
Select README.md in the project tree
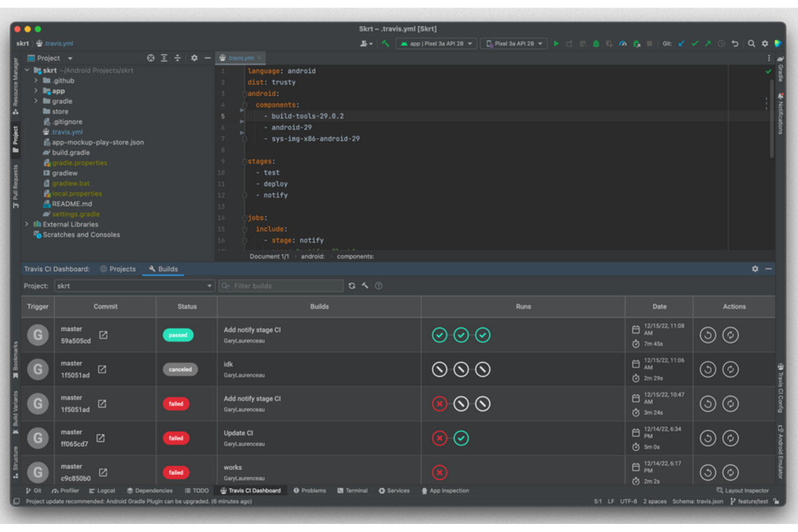point(72,204)
